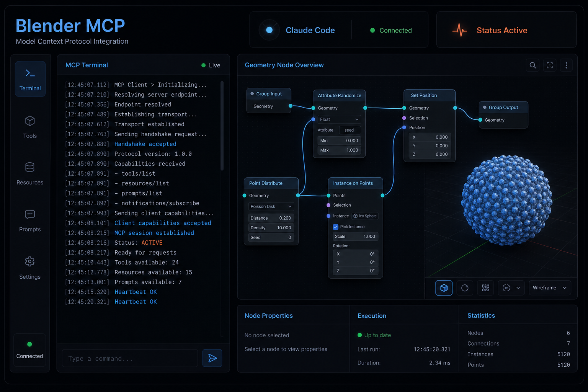Click the seed attribute name field

click(x=350, y=130)
